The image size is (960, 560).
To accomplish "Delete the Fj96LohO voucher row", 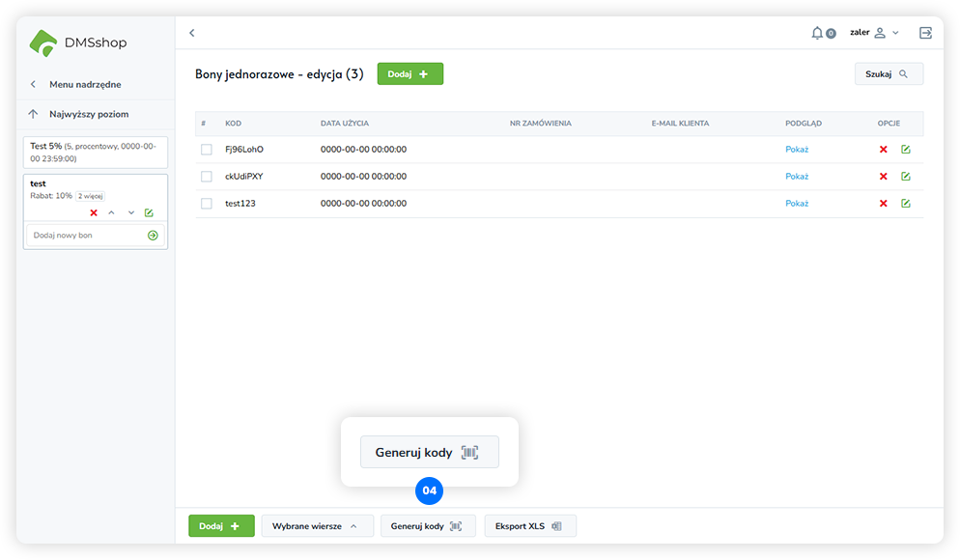I will coord(883,150).
